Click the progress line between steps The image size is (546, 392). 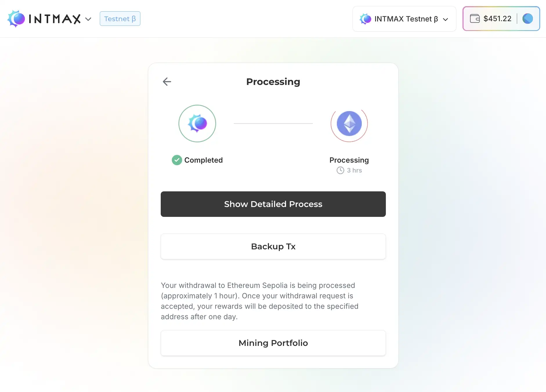273,124
